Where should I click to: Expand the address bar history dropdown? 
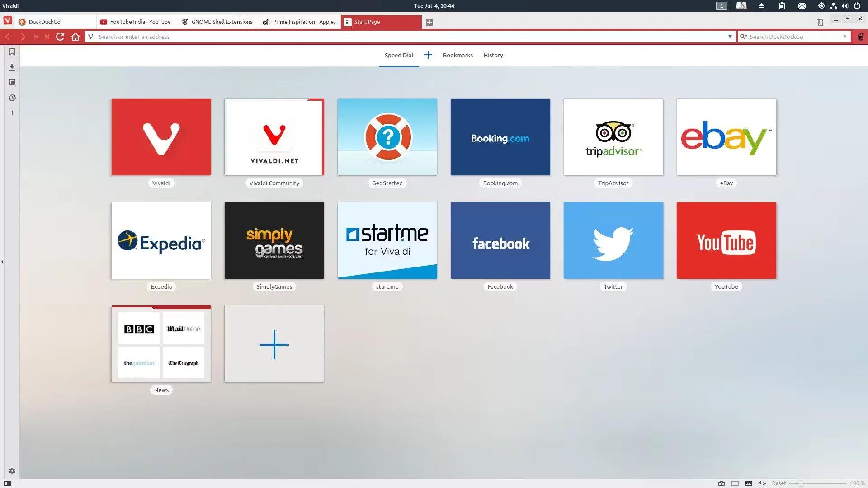click(x=730, y=37)
